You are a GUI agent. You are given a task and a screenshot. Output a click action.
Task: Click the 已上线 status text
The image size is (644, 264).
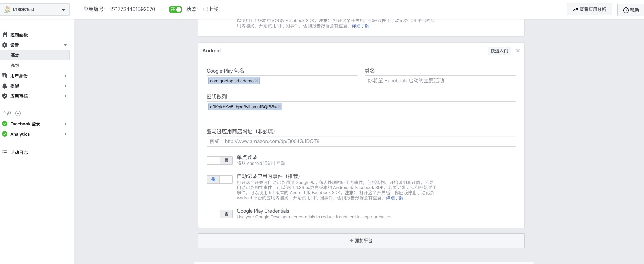pos(211,9)
